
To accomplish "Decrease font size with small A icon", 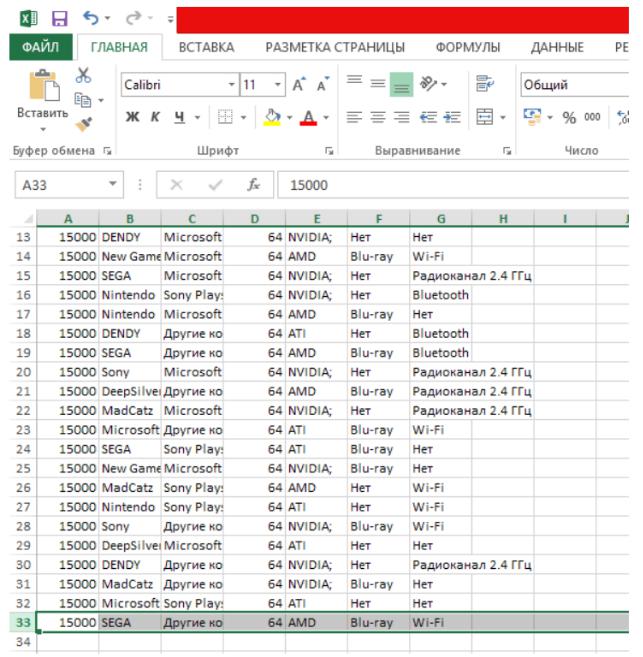I will pos(323,85).
